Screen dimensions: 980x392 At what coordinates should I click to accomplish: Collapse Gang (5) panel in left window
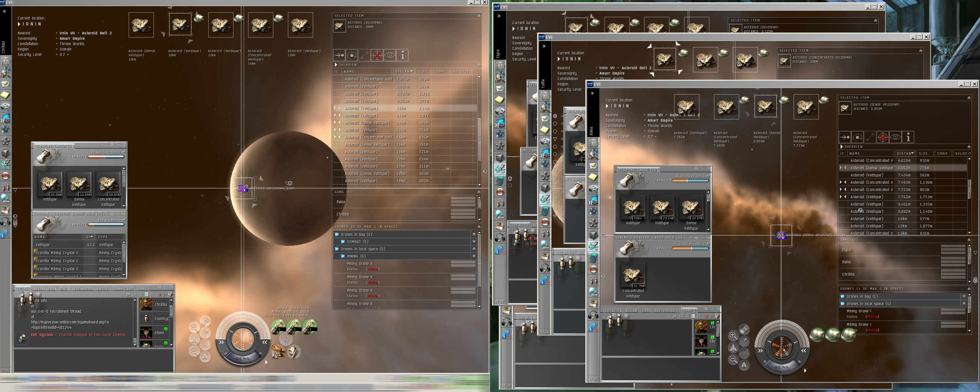coord(479,192)
